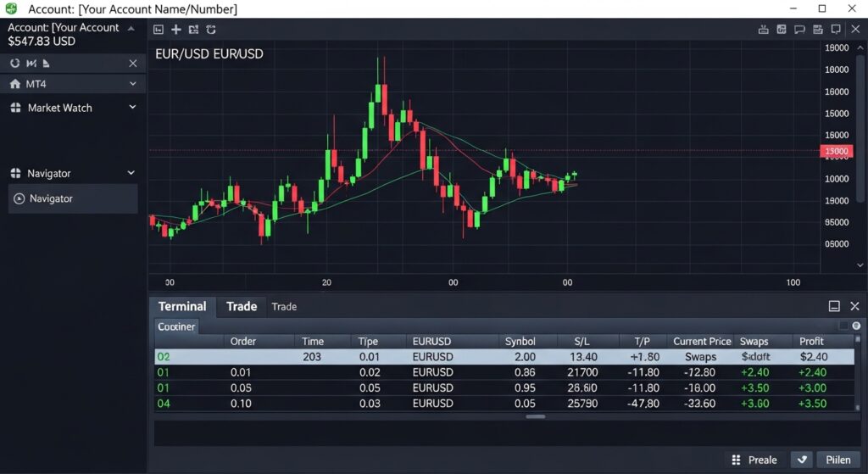868x474 pixels.
Task: Expand the Market Watch chevron
Action: (x=132, y=107)
